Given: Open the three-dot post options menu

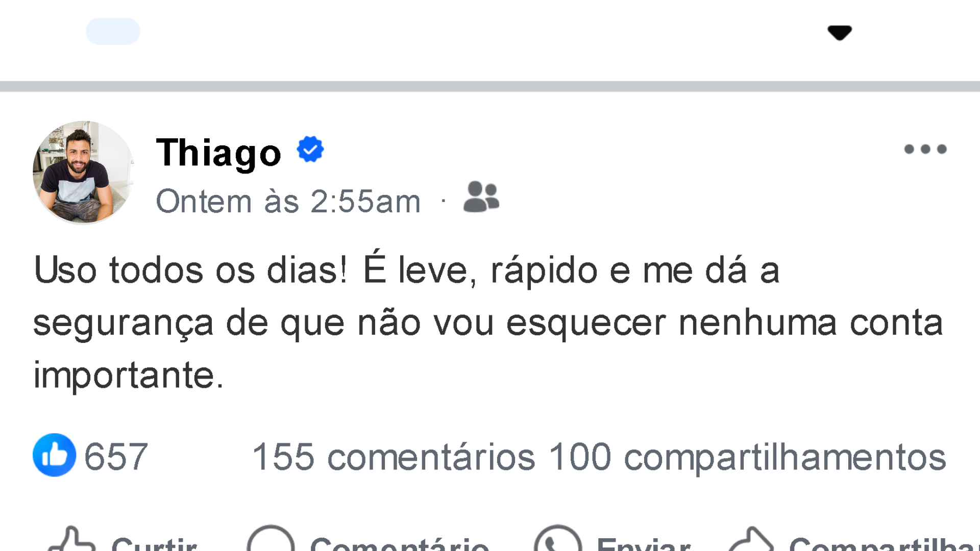Looking at the screenshot, I should click(x=925, y=149).
